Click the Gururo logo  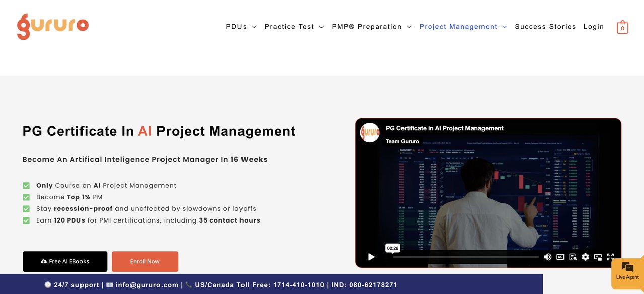(53, 26)
